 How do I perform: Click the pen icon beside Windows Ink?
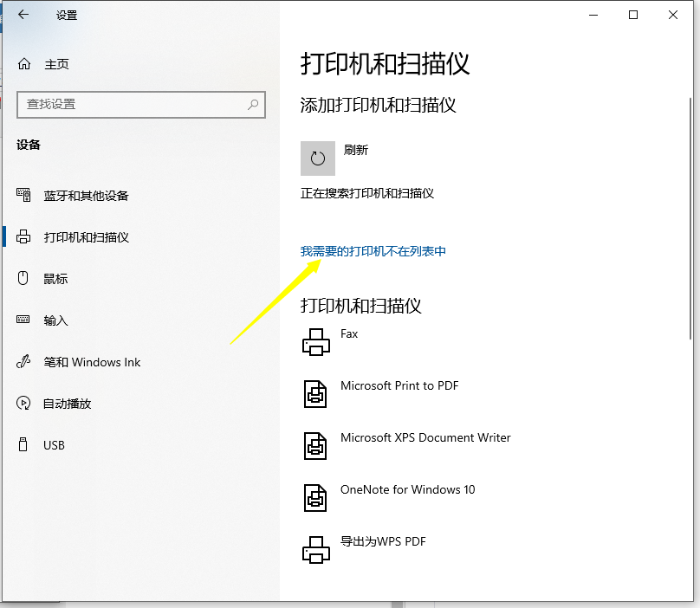click(23, 361)
